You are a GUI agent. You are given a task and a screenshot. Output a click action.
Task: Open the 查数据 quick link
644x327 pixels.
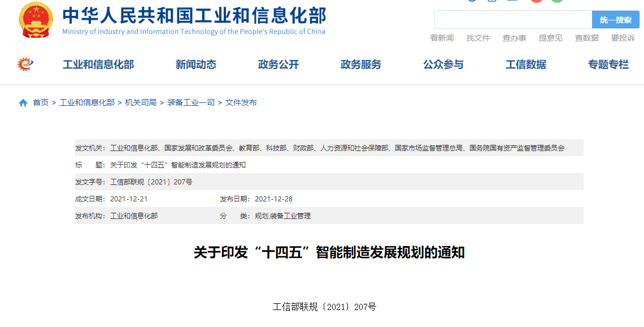click(x=586, y=38)
